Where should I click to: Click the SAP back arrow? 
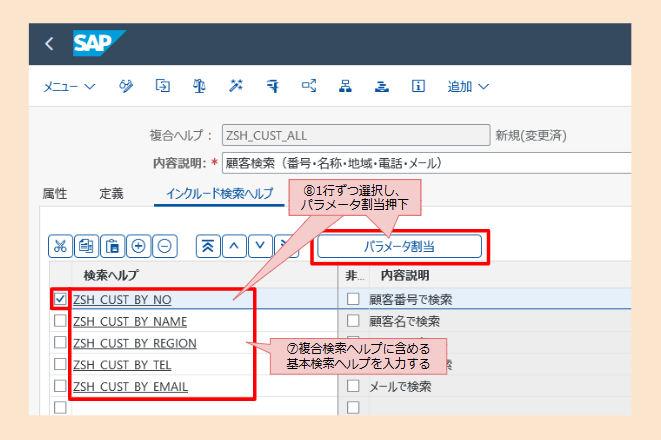pos(49,44)
